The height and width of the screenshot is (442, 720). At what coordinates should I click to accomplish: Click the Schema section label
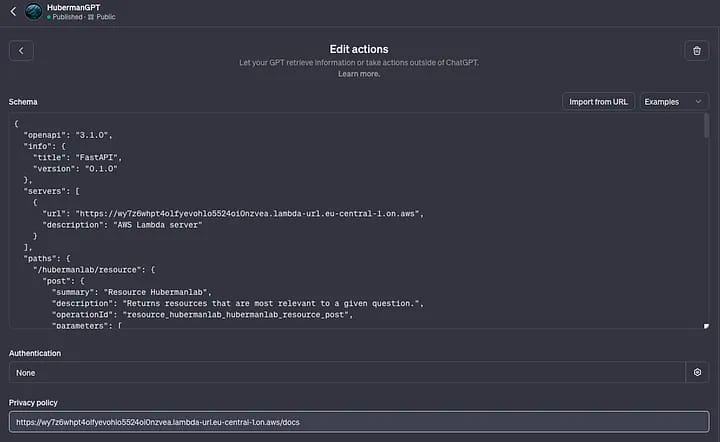click(x=23, y=102)
